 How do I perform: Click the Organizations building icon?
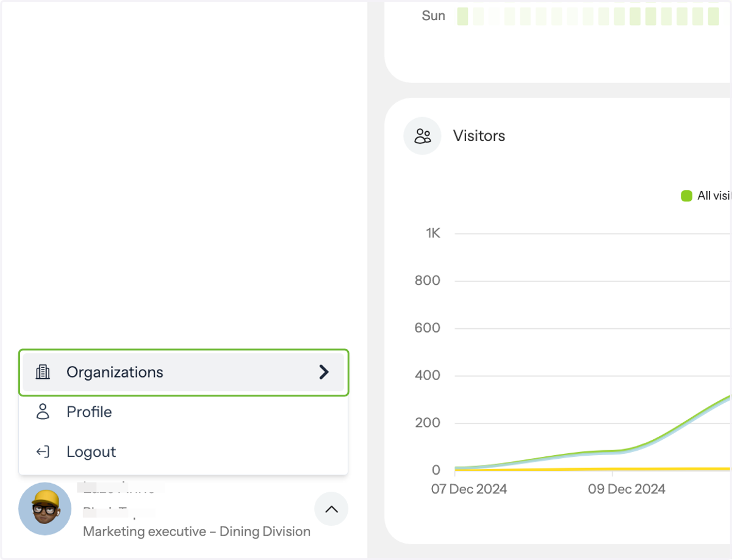[x=43, y=372]
